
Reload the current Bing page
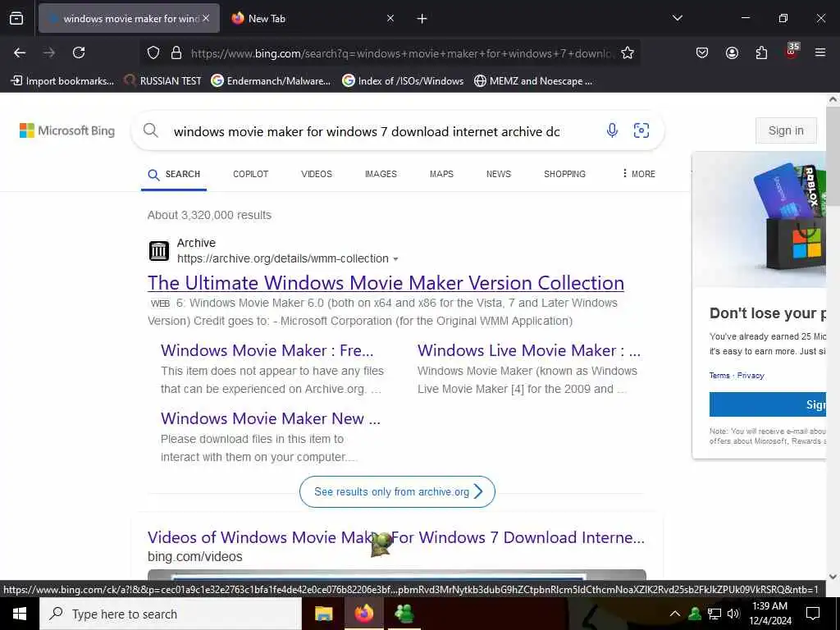tap(79, 52)
